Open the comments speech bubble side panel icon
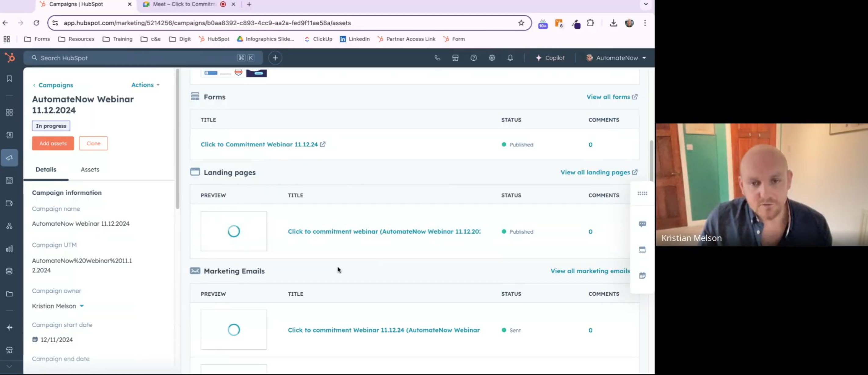The image size is (868, 375). tap(642, 224)
